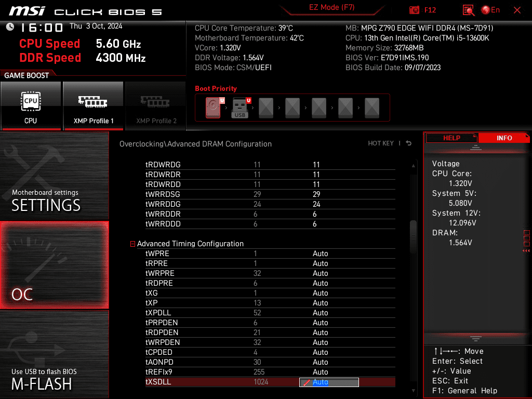Edit the highlighted tXSDLL Auto field
Viewport: 532px width, 399px height.
tap(329, 382)
